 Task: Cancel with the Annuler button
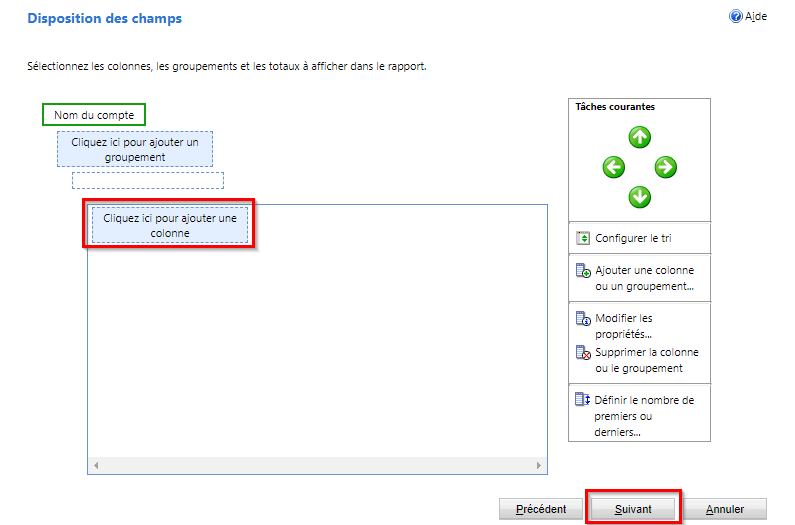(x=725, y=509)
